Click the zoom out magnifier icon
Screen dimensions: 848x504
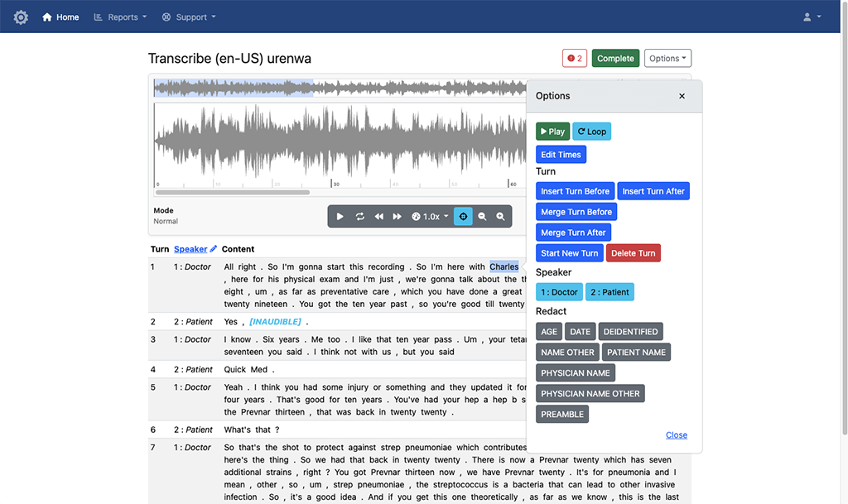point(482,217)
